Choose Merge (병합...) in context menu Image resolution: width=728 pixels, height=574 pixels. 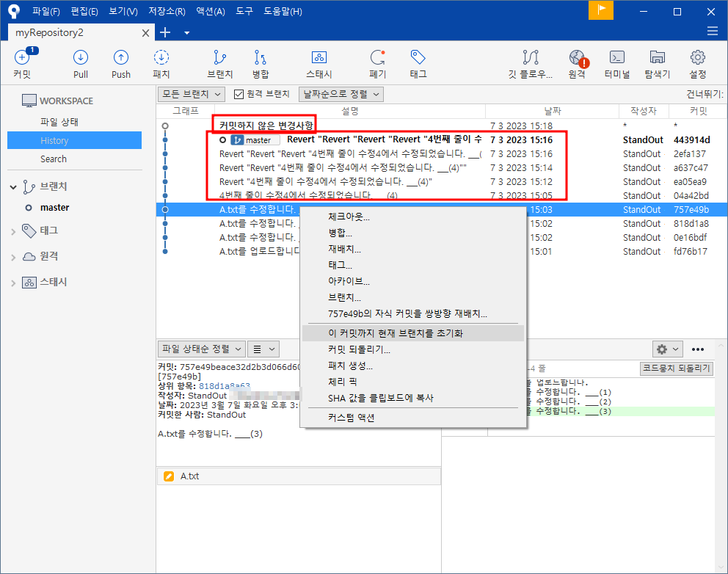412,233
